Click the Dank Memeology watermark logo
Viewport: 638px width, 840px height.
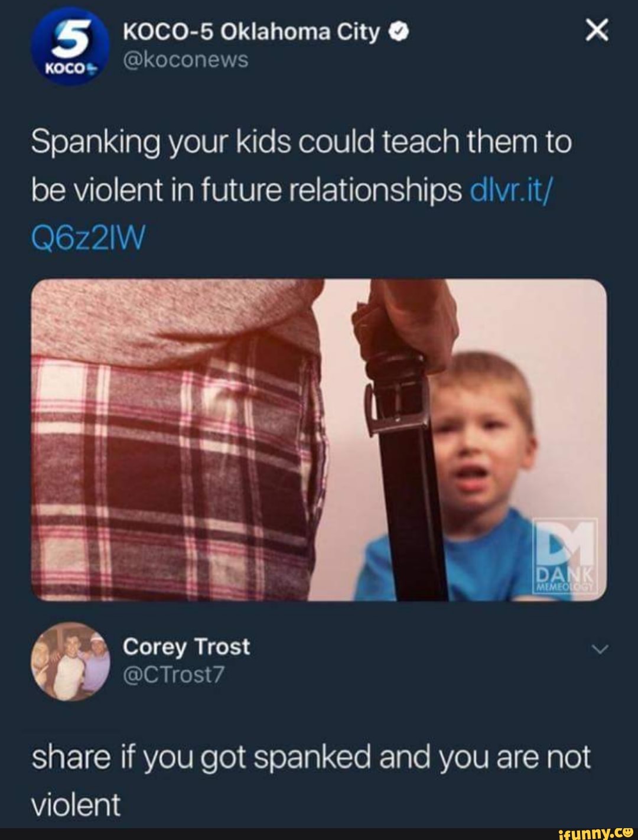tap(567, 554)
